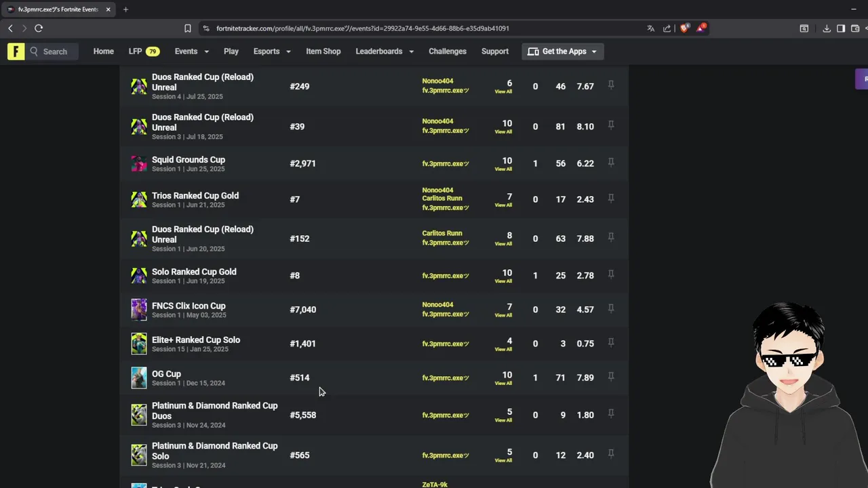Open Brave Rewards triangle icon
The width and height of the screenshot is (868, 488).
[701, 28]
